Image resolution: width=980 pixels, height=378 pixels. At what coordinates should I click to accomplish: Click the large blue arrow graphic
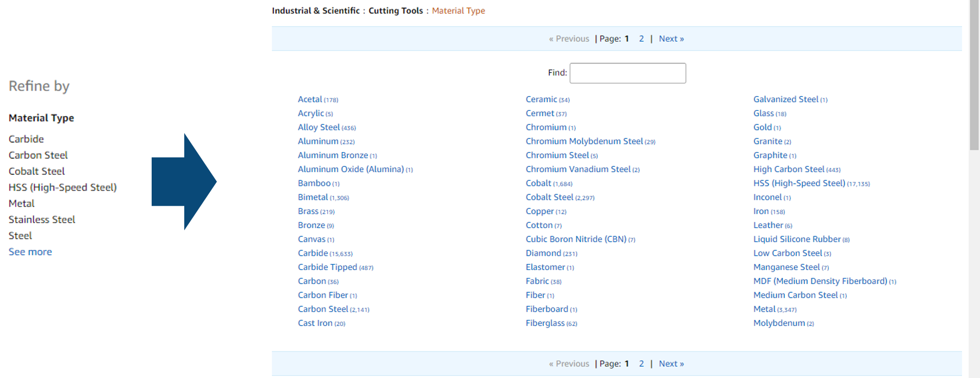(x=184, y=182)
